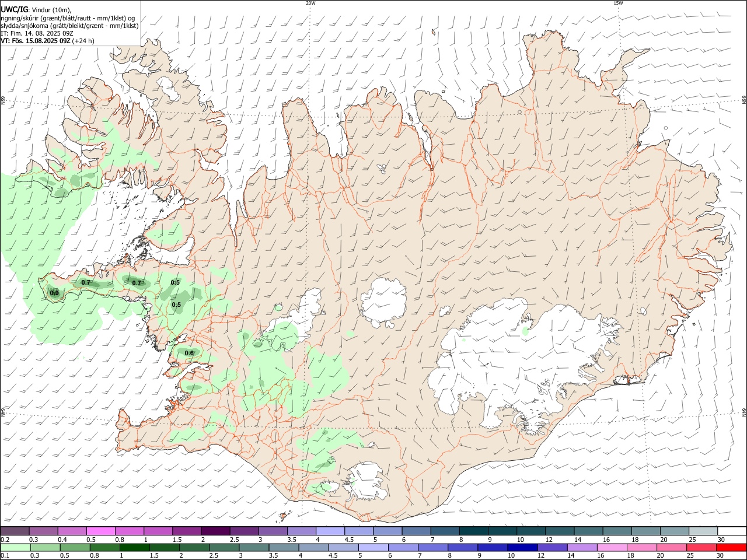
Task: Click the 'IT: Fim. 14. 08. 2025 09Z' line
Action: (37, 33)
